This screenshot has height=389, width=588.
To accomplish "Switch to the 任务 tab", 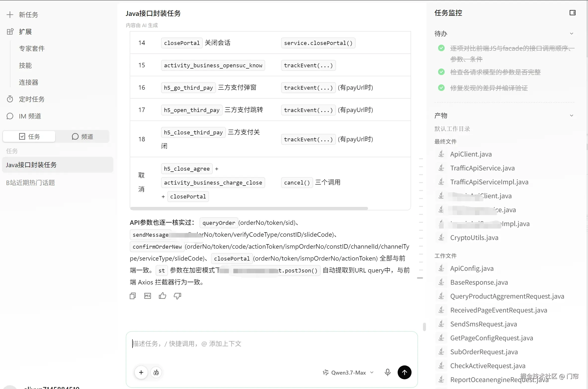I will tap(29, 136).
